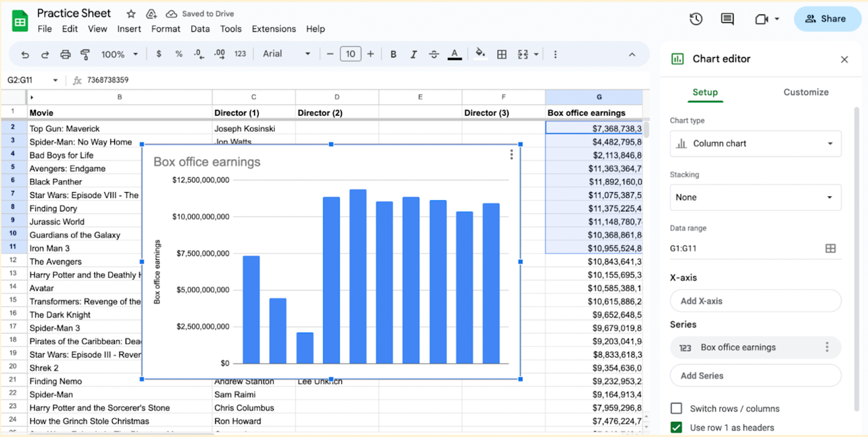The image size is (868, 437).
Task: Open text color picker
Action: click(455, 54)
